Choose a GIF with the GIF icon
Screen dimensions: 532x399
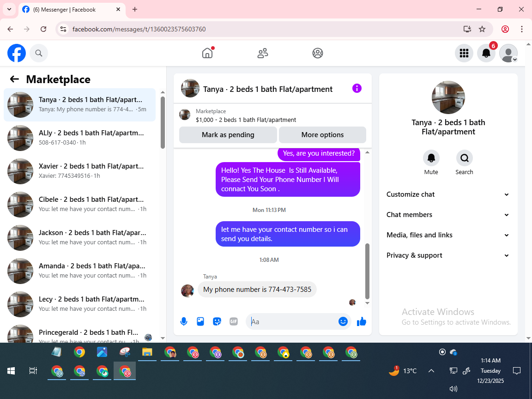click(x=234, y=321)
